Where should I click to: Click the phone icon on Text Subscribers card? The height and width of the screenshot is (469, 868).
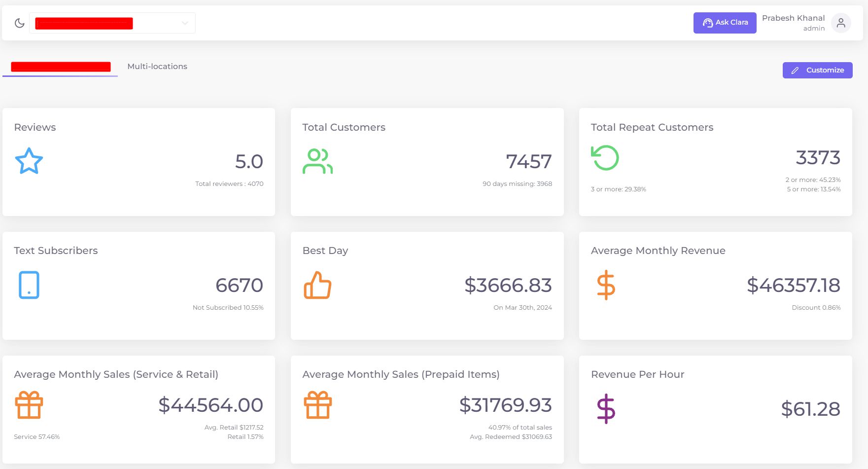tap(29, 285)
